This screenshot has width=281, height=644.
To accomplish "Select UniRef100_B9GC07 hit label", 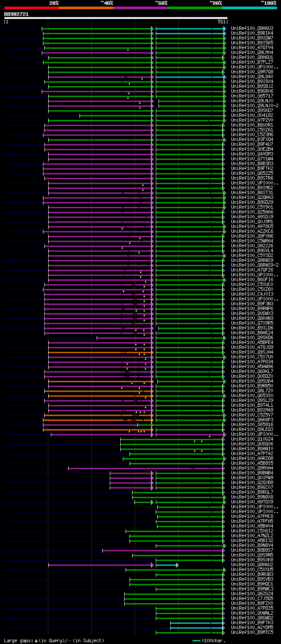I will tap(252, 487).
